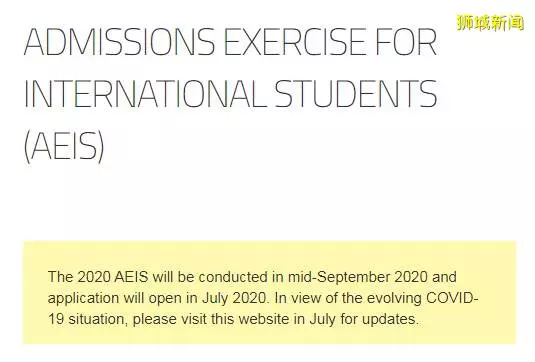The height and width of the screenshot is (362, 535).
Task: Click "19 situation," on the last line
Action: [88, 319]
